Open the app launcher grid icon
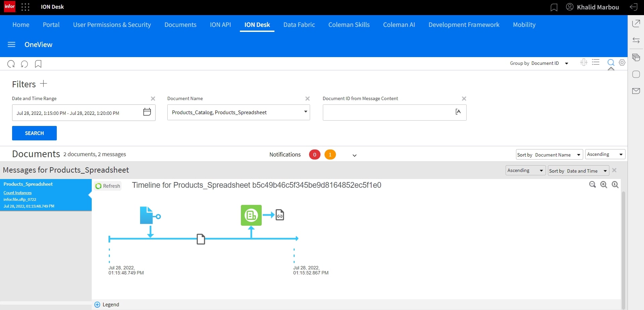The width and height of the screenshot is (644, 310). pyautogui.click(x=26, y=7)
